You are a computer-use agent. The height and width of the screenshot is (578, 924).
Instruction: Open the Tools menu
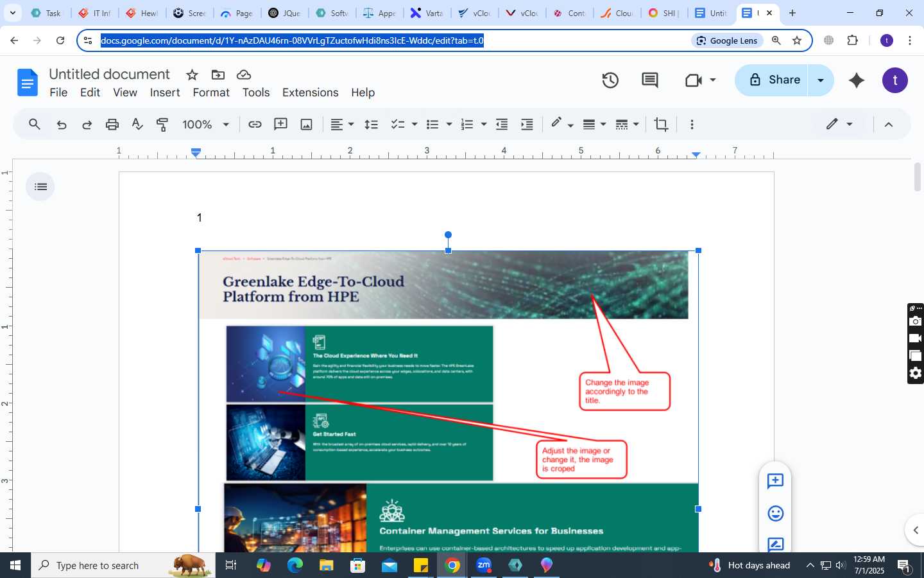(256, 92)
